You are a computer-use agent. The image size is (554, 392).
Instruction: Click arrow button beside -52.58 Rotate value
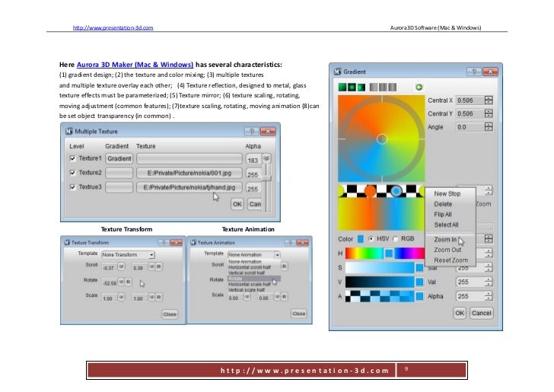pyautogui.click(x=121, y=282)
